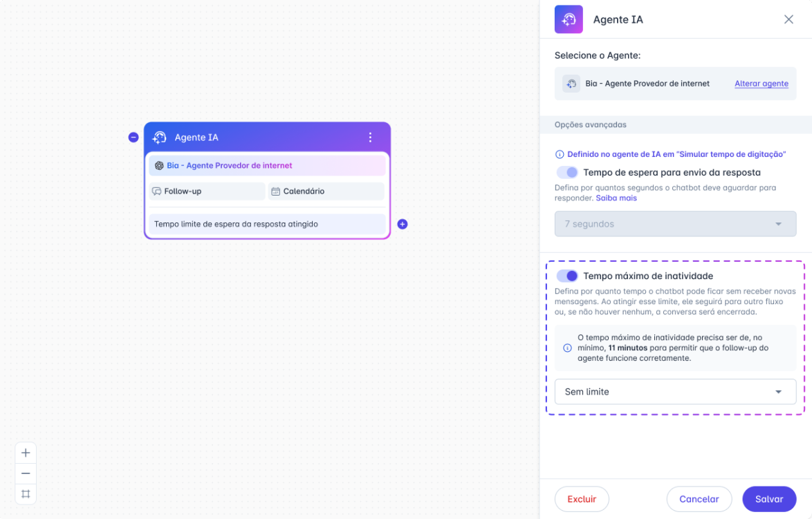Click the blue plus icon beside the node
Screen dimensions: 812x519
click(x=402, y=224)
